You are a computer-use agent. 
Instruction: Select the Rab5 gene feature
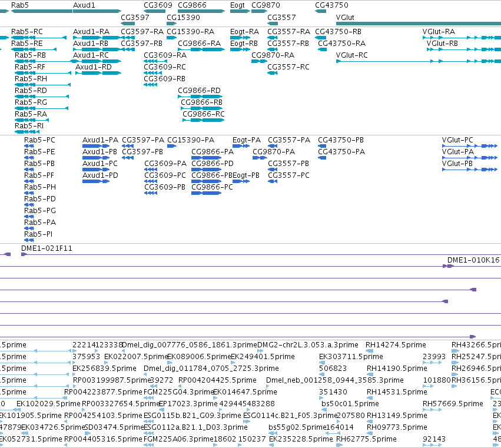(x=42, y=11)
